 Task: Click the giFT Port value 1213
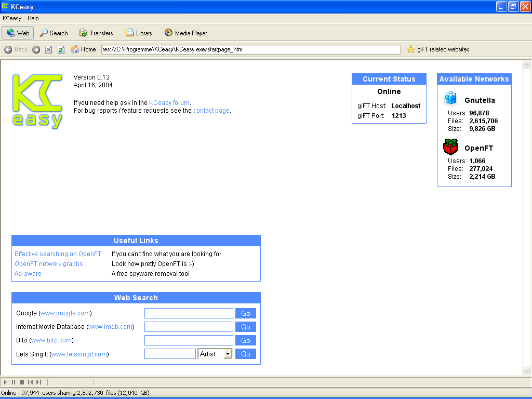coord(398,116)
